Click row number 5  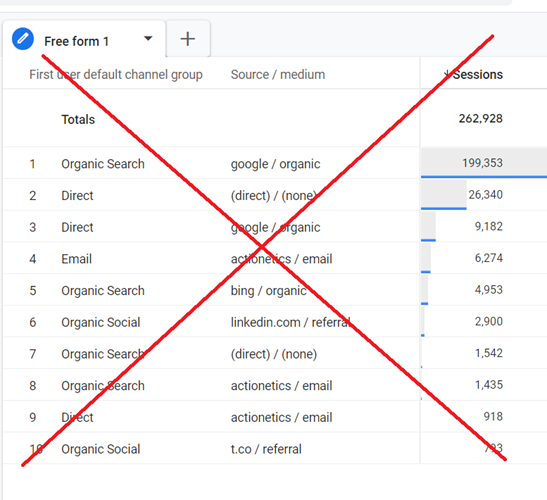pyautogui.click(x=32, y=291)
